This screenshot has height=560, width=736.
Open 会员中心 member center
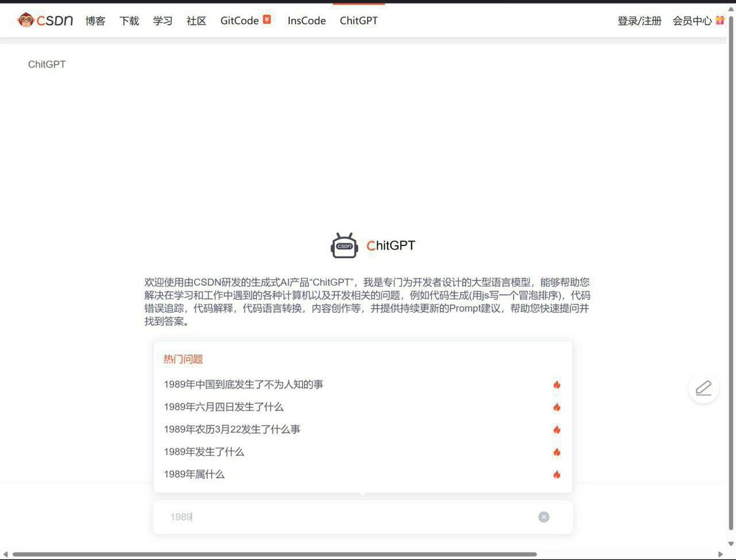click(x=692, y=21)
